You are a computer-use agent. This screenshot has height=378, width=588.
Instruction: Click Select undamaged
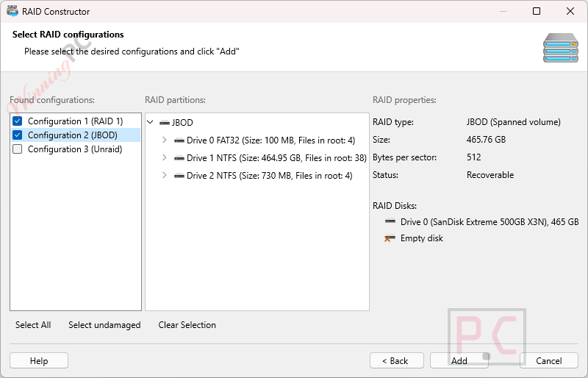[104, 325]
